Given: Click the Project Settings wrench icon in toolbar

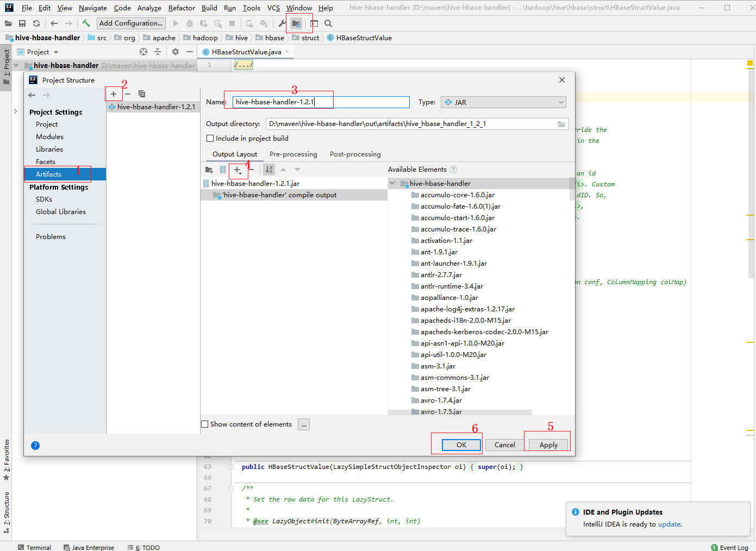Looking at the screenshot, I should coord(282,23).
